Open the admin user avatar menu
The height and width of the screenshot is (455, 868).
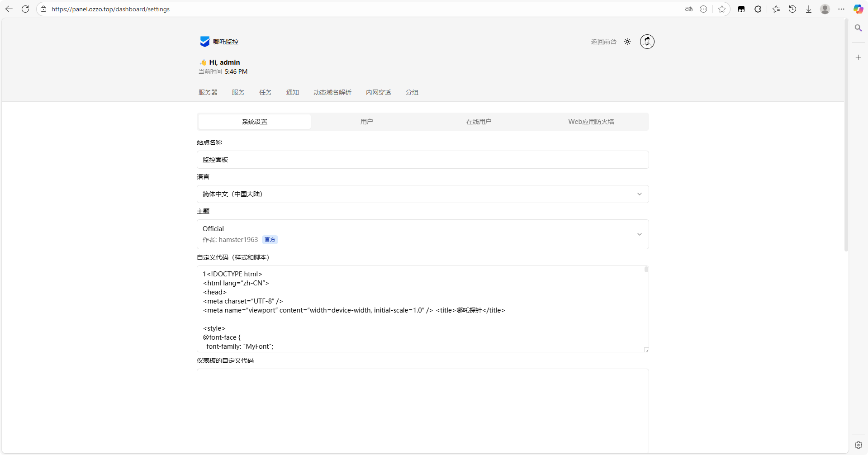pyautogui.click(x=647, y=42)
